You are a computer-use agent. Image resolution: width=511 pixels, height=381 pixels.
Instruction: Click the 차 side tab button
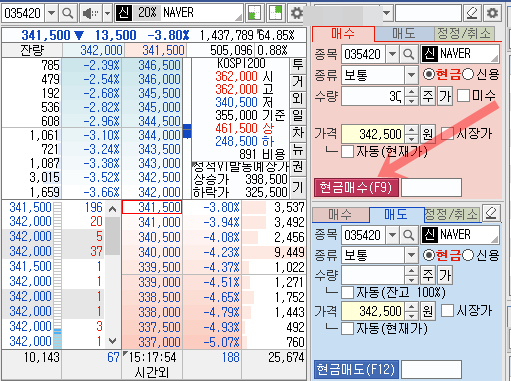(x=298, y=133)
